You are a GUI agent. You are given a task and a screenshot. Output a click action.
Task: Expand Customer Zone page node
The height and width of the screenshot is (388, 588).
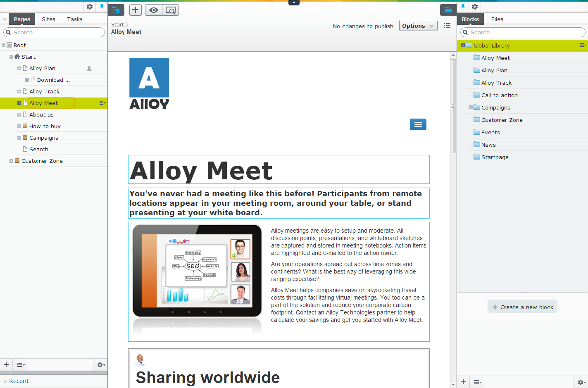(x=11, y=161)
